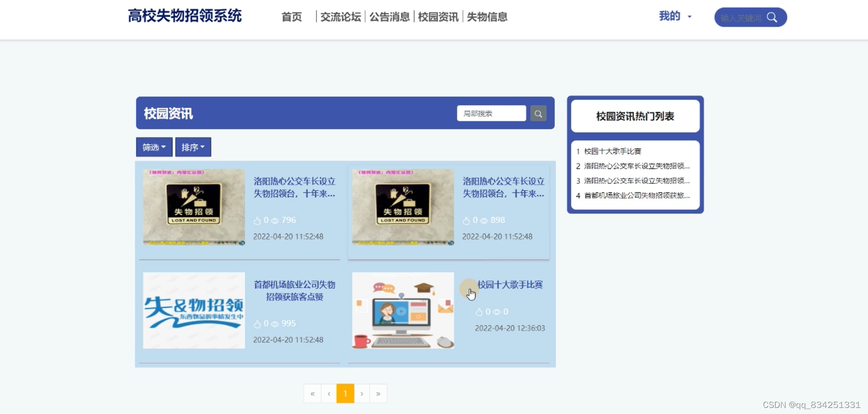This screenshot has height=414, width=868.
Task: Open 首页 in the navigation bar
Action: coord(292,17)
